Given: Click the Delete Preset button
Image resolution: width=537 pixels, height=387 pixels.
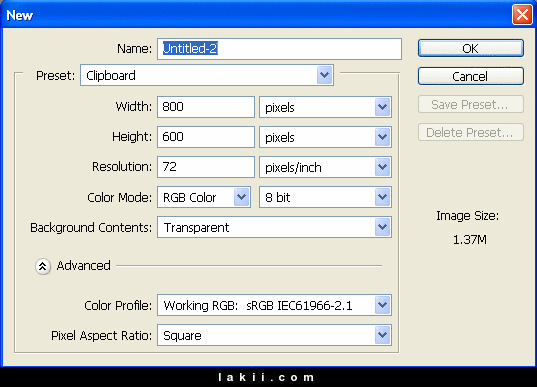Looking at the screenshot, I should 471,133.
